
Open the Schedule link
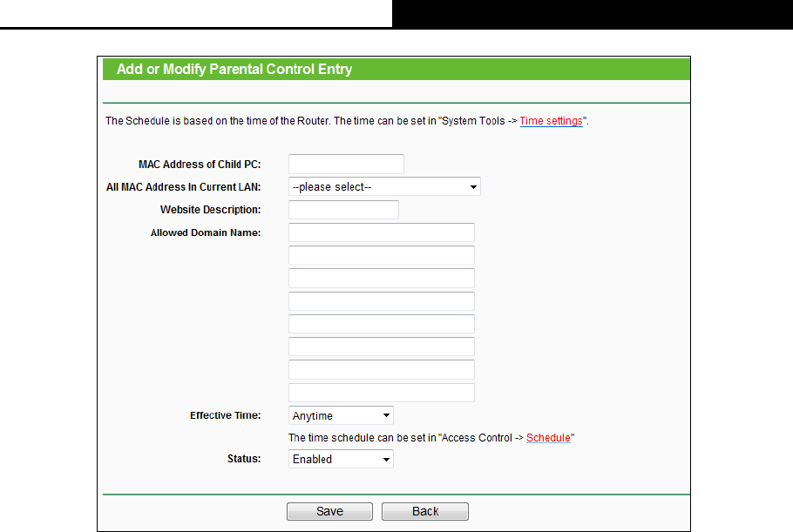[548, 437]
